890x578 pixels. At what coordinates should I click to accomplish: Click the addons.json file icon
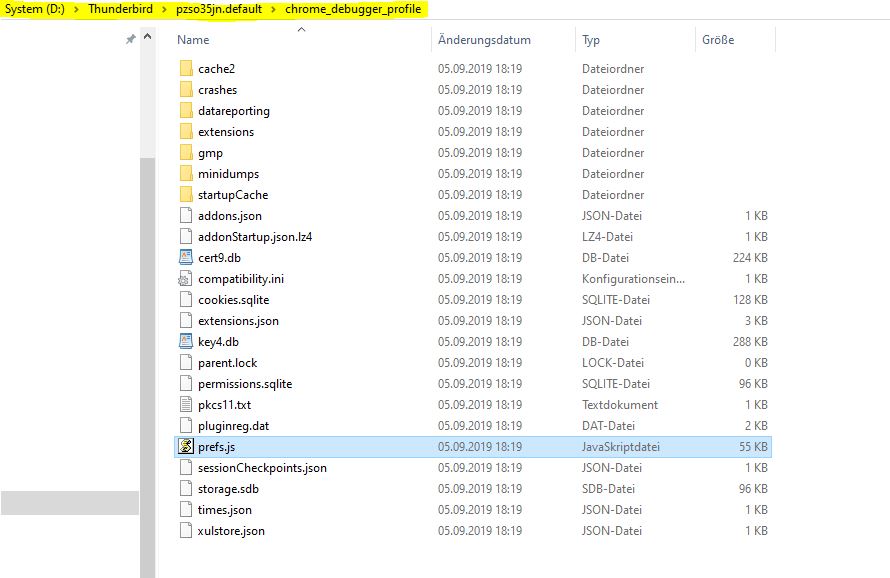click(x=186, y=216)
